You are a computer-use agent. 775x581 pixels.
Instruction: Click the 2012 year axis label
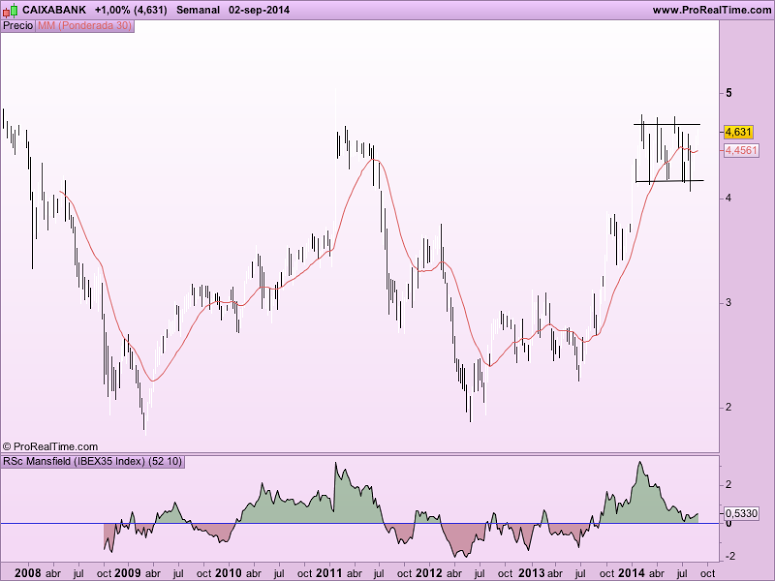tap(429, 573)
